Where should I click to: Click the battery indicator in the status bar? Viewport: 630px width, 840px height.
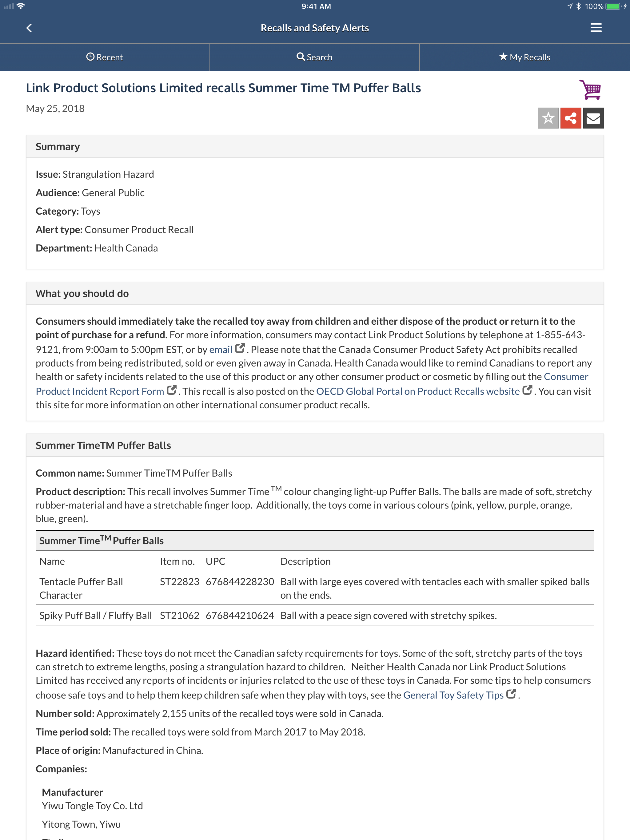point(612,6)
